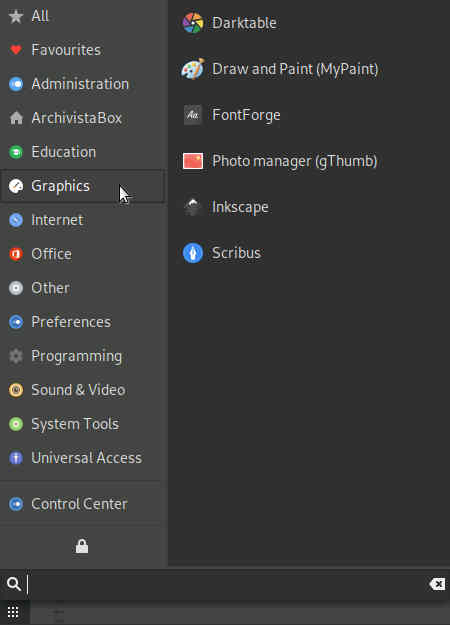Show the Administration category label
Image resolution: width=450 pixels, height=625 pixels.
(80, 84)
